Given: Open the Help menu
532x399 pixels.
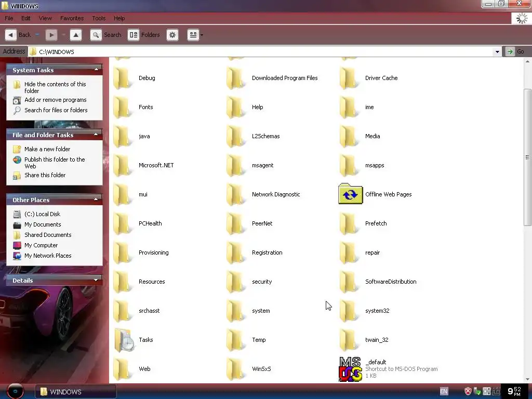Looking at the screenshot, I should [119, 18].
